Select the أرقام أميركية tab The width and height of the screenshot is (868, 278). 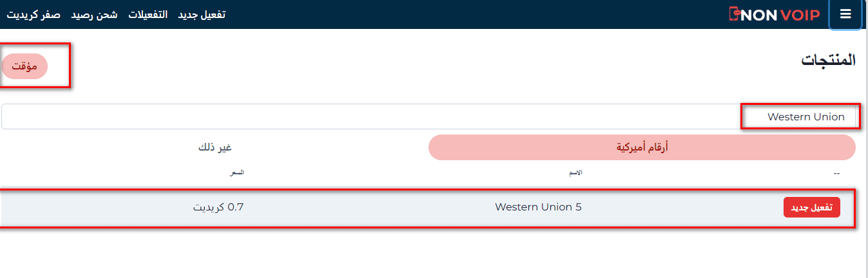(x=642, y=147)
